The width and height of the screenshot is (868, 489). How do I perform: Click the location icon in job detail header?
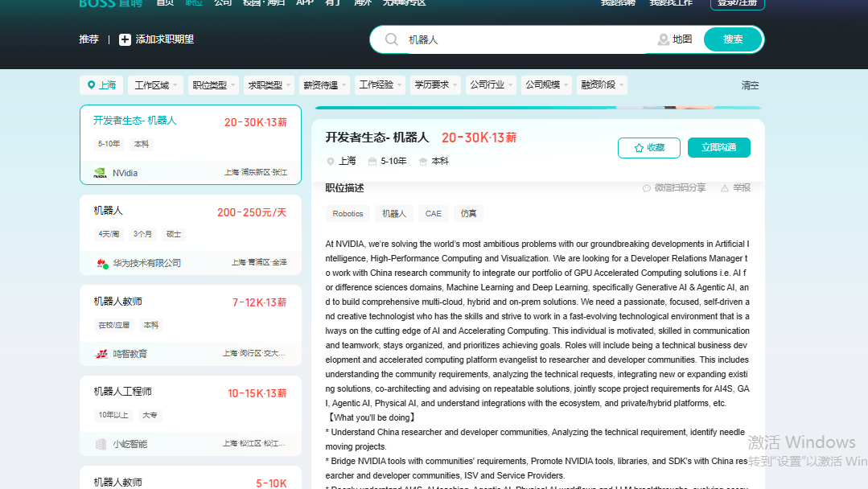coord(331,161)
